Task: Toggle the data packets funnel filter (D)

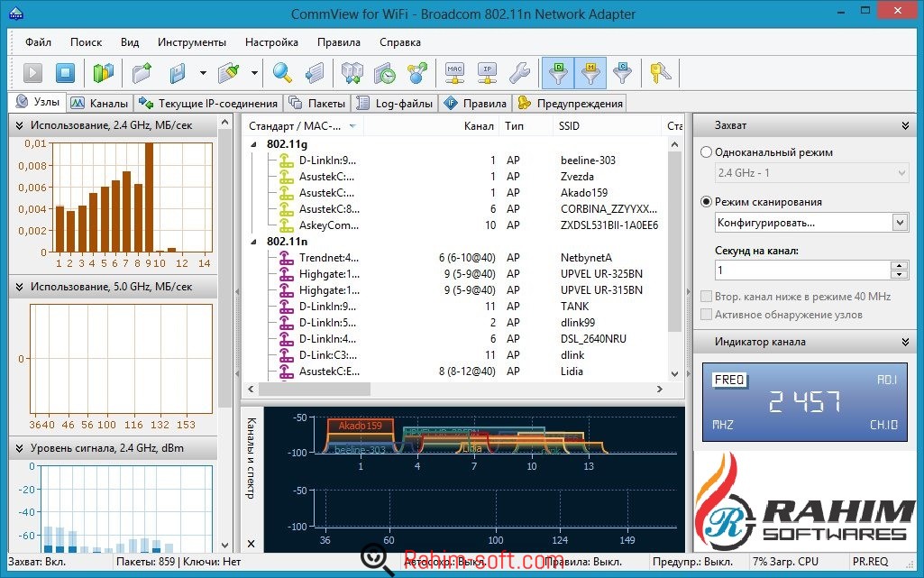Action: click(x=558, y=73)
